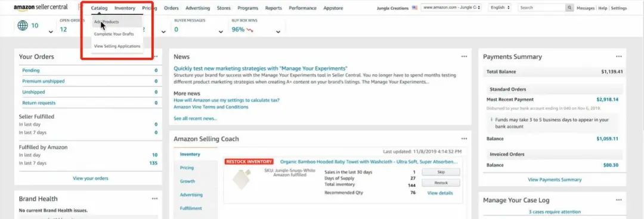This screenshot has width=644, height=219.
Task: Open the Reports menu
Action: coord(274,8)
